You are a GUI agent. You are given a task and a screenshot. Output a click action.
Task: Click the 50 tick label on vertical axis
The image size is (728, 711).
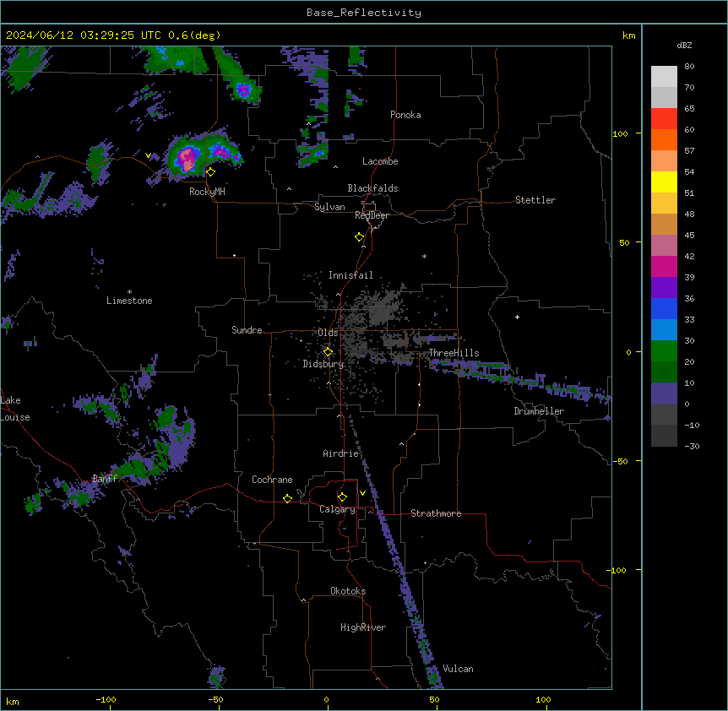624,242
